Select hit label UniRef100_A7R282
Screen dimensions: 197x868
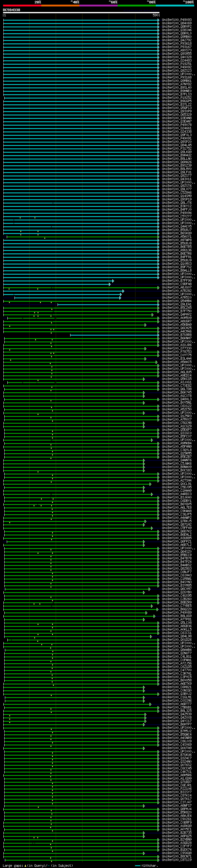pyautogui.click(x=177, y=291)
